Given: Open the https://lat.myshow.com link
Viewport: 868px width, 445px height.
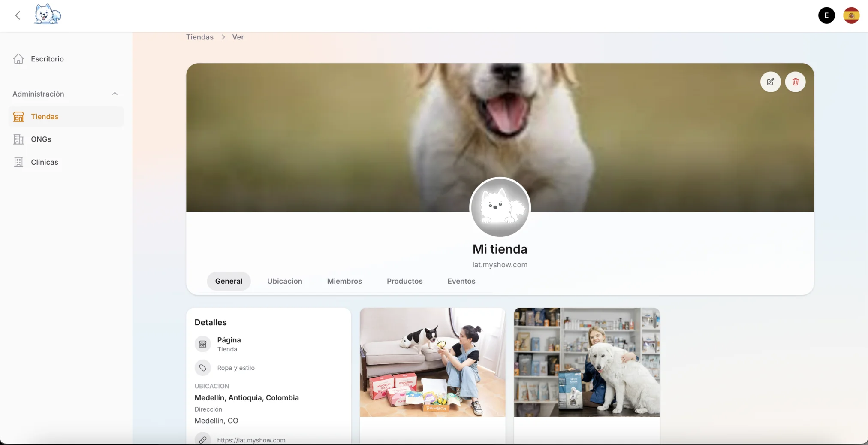Looking at the screenshot, I should [251, 440].
